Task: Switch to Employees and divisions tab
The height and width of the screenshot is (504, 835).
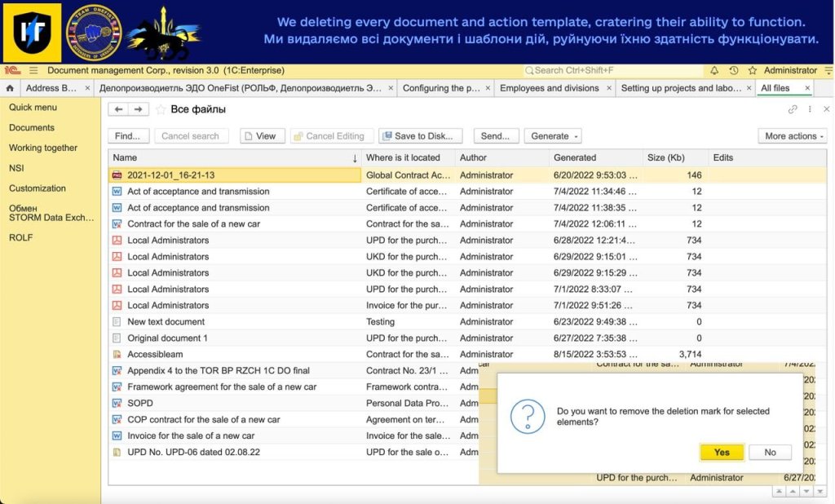Action: tap(549, 88)
